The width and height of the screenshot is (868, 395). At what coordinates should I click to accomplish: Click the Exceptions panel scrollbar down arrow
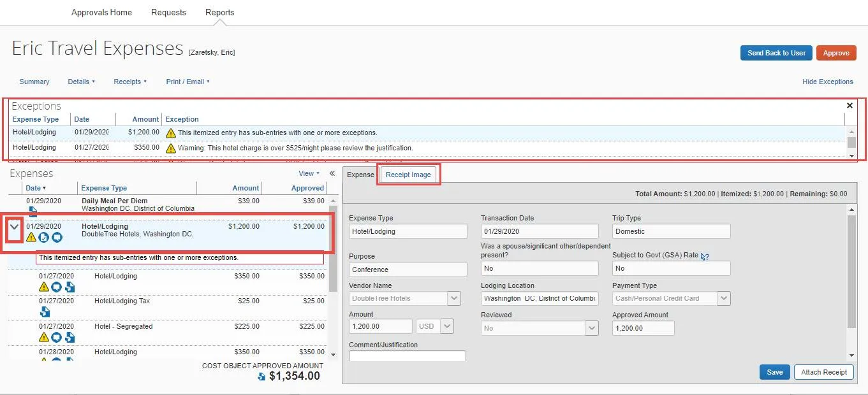tap(851, 155)
